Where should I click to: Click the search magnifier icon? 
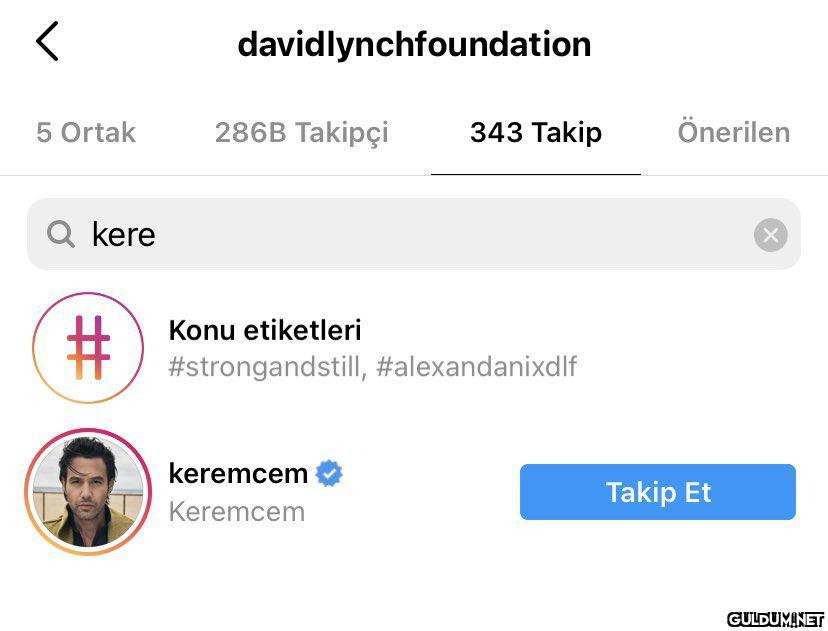[x=61, y=234]
